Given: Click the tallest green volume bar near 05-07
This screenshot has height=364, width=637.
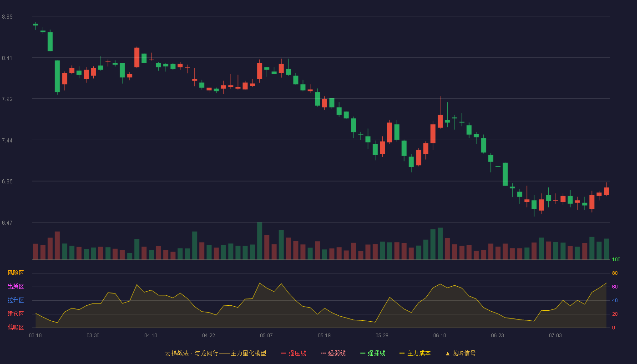Looking at the screenshot, I should [259, 241].
